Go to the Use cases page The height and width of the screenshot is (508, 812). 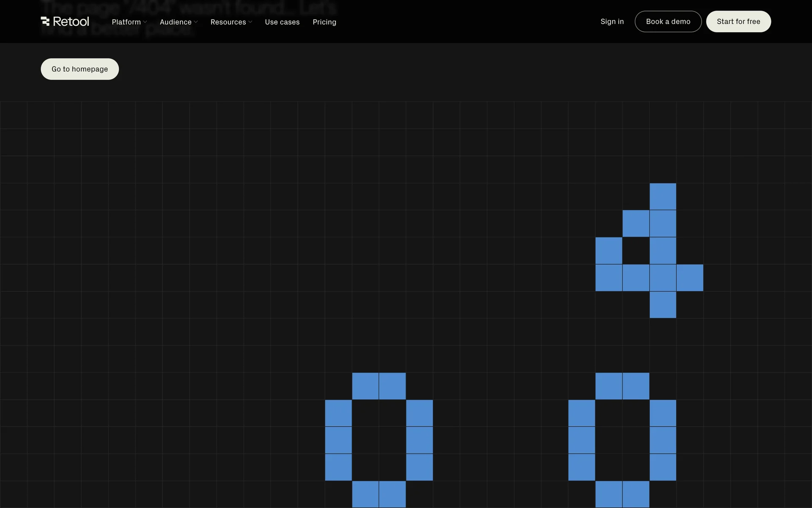point(282,22)
